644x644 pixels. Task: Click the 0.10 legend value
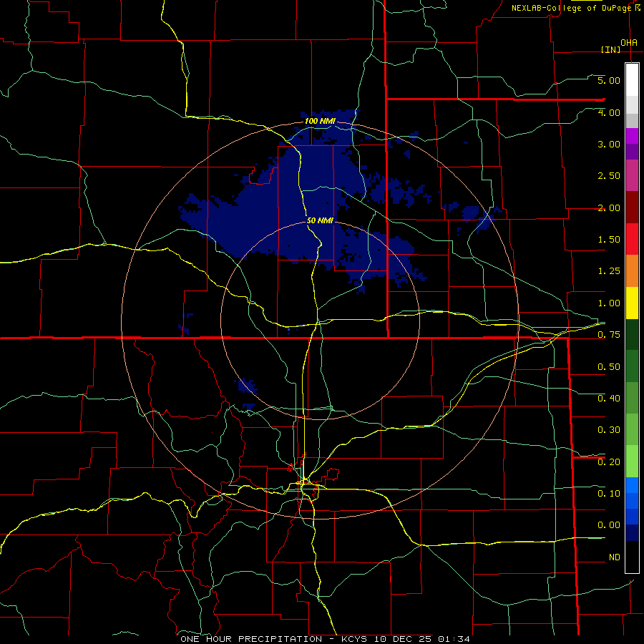[x=609, y=494]
